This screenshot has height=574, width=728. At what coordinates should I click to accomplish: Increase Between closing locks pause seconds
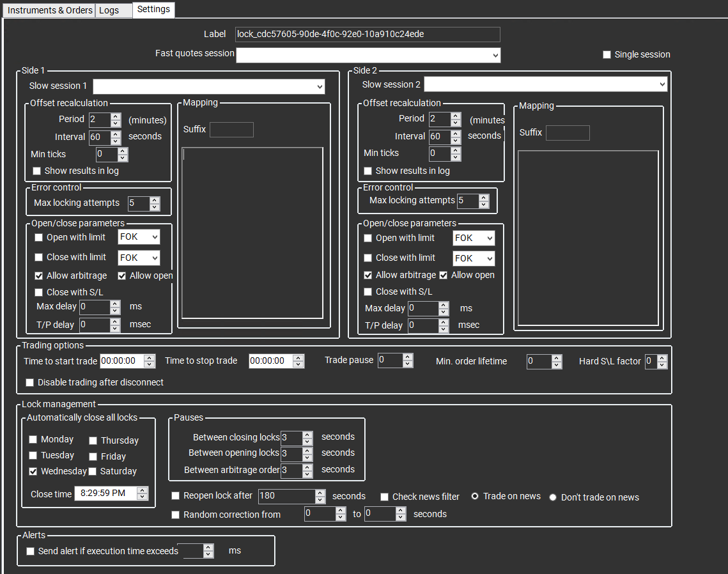tap(307, 435)
